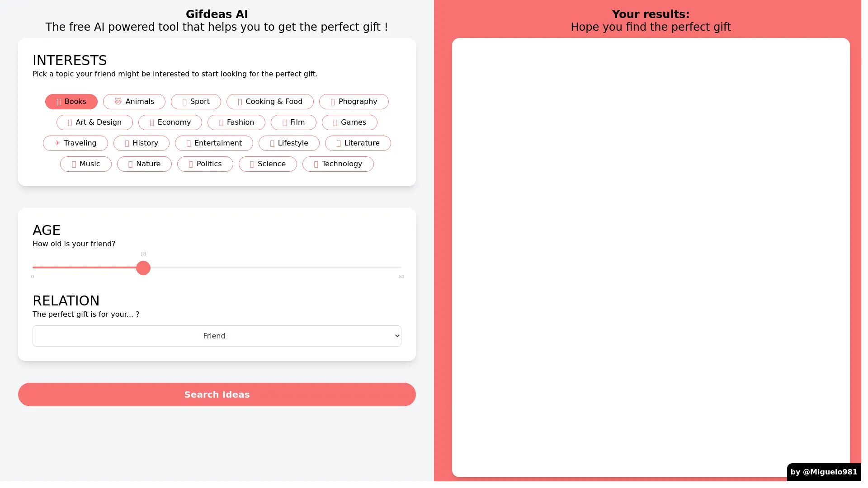Click the Gifdeas AI title header

tap(217, 14)
